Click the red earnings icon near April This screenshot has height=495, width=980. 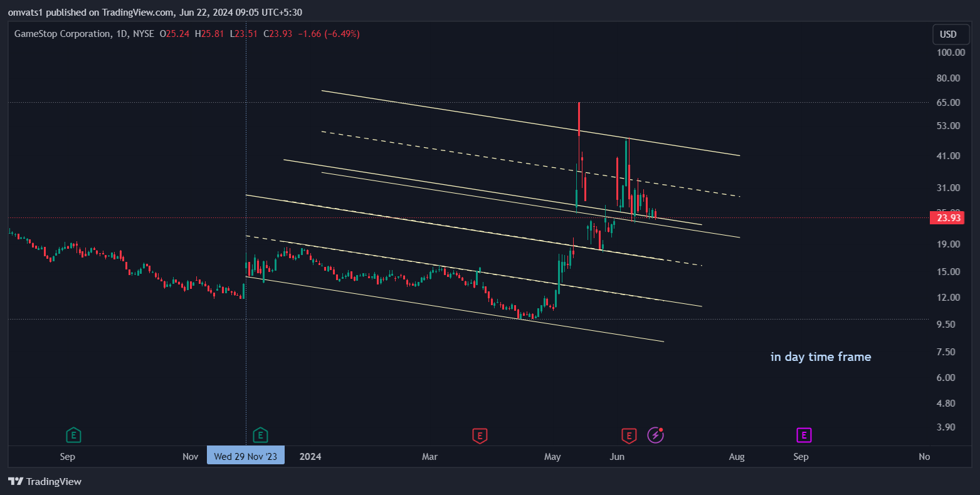pyautogui.click(x=480, y=435)
